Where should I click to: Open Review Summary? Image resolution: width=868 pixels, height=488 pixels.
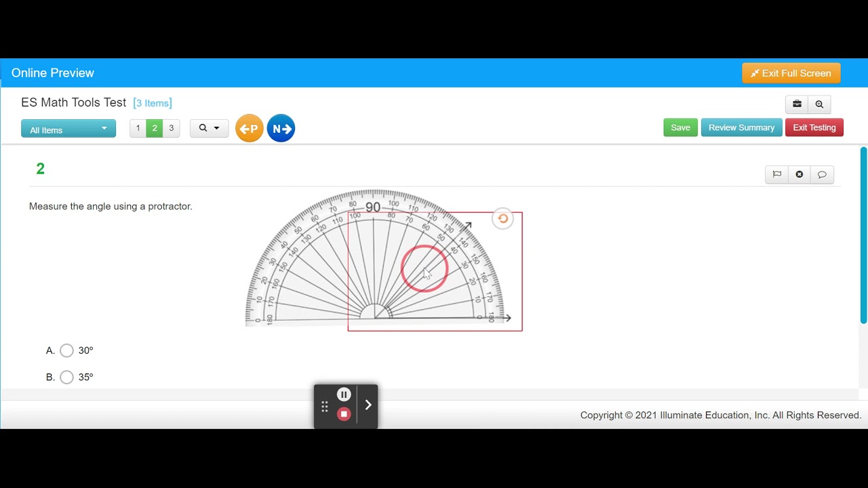pyautogui.click(x=741, y=127)
